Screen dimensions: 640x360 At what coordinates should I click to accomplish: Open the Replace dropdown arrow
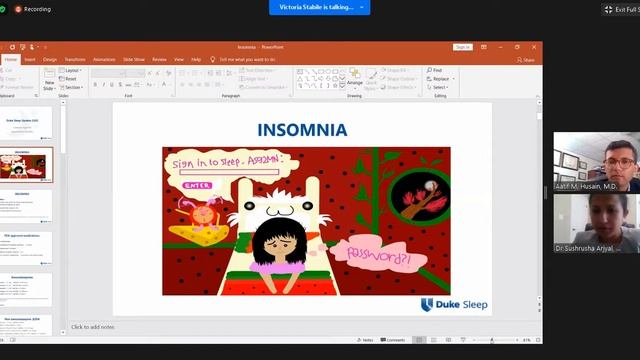pyautogui.click(x=453, y=79)
